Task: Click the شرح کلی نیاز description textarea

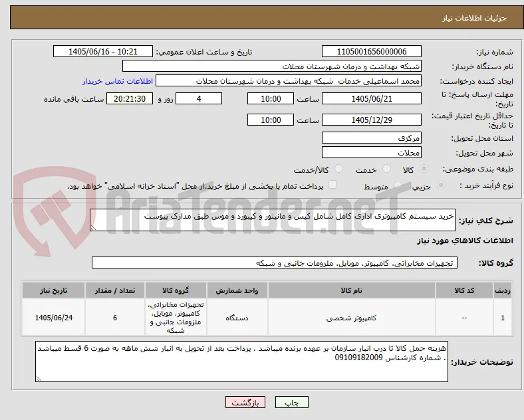Action: pyautogui.click(x=273, y=220)
